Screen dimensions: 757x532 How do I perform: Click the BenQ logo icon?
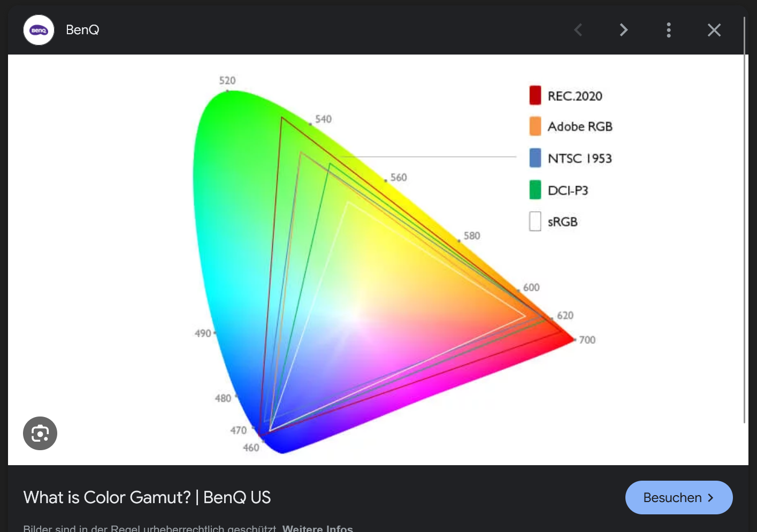tap(38, 30)
